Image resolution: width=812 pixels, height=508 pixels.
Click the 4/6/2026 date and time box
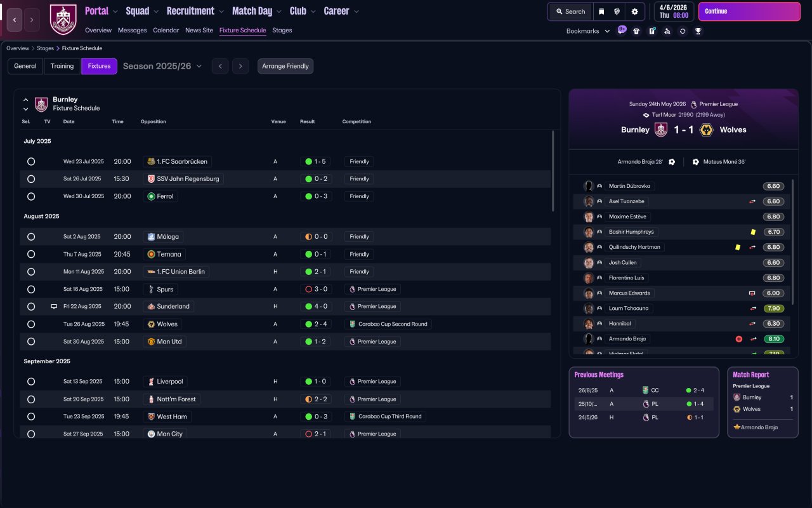click(x=674, y=11)
